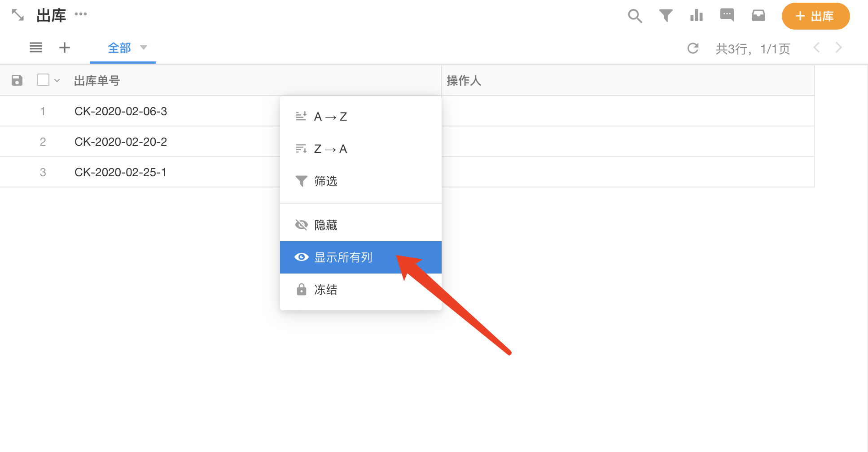Toggle the select-all checkbox in header
This screenshot has height=452, width=868.
click(43, 80)
